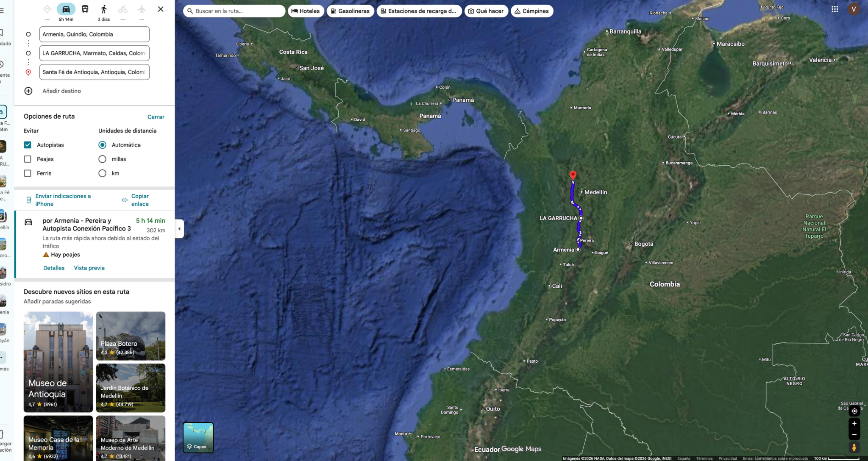Click the Armenia, Quindío origin field
This screenshot has height=461, width=868.
pyautogui.click(x=94, y=34)
